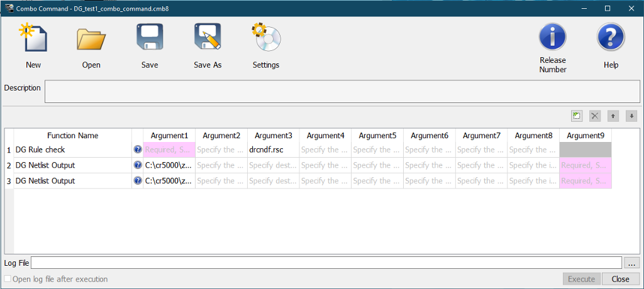This screenshot has height=289, width=644.
Task: Click the Argument5 column header
Action: tap(377, 136)
